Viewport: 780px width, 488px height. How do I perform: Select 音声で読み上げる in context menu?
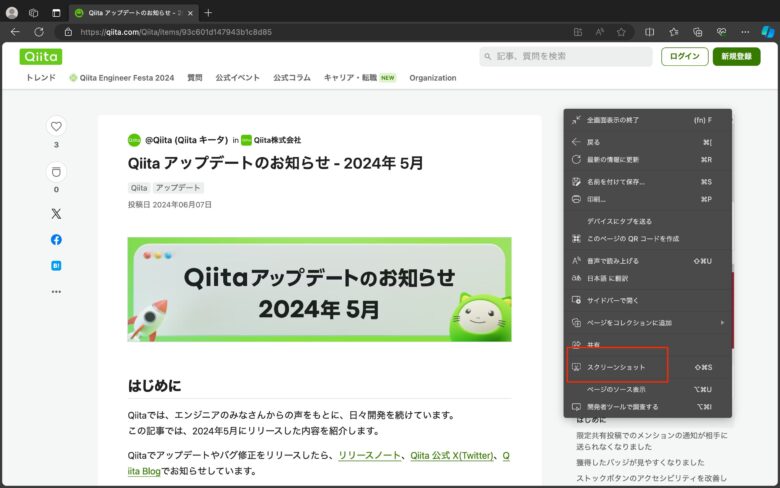coord(647,261)
